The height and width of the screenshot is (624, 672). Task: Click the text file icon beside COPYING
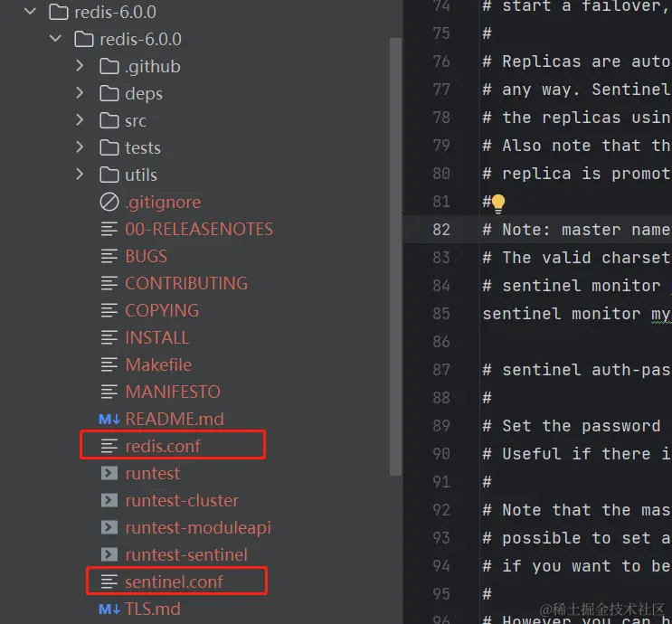109,310
